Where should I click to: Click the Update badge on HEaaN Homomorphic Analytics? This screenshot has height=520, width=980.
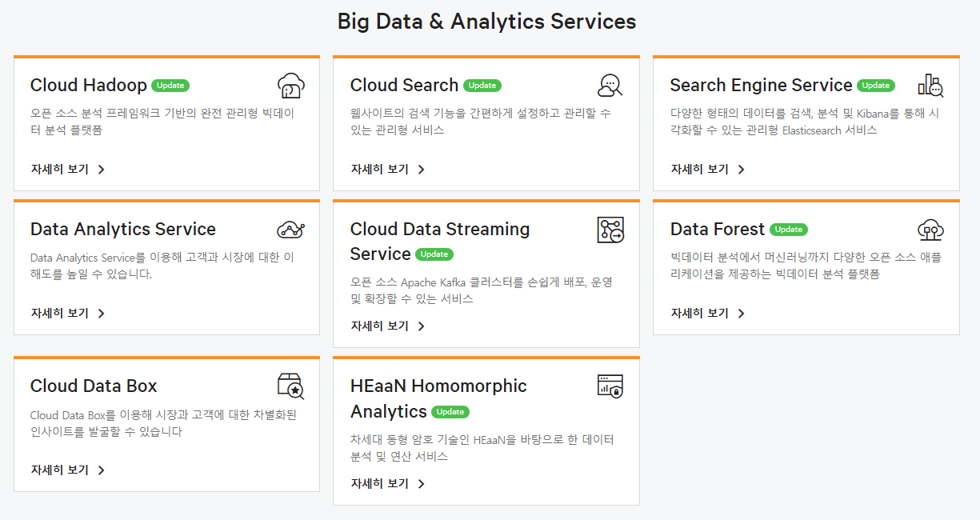[450, 412]
